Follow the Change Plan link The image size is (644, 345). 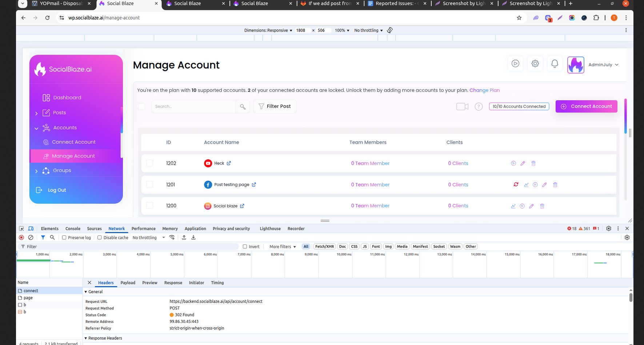tap(484, 90)
